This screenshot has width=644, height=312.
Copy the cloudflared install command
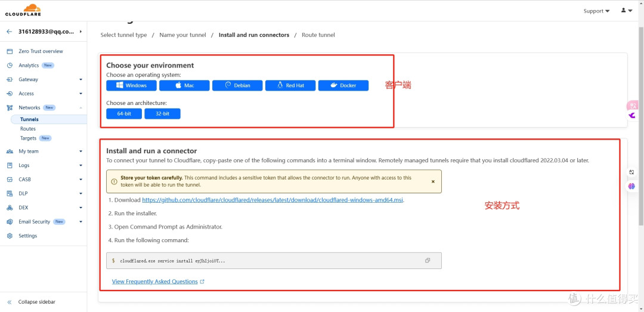tap(428, 261)
